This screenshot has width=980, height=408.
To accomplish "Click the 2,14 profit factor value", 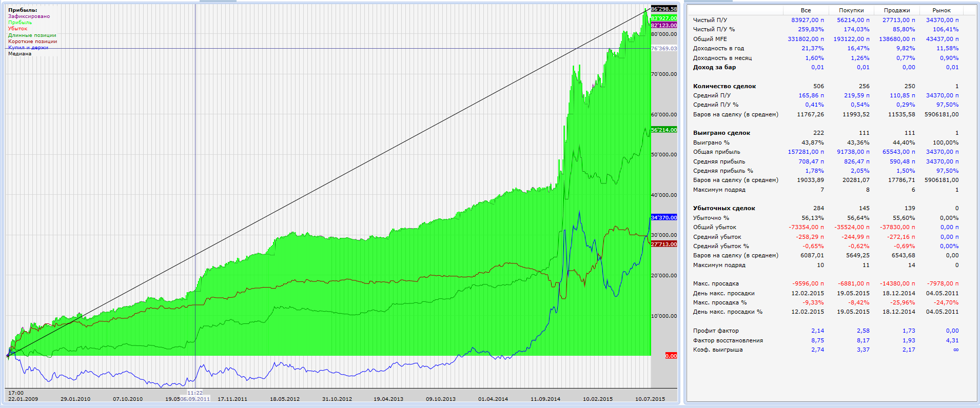I will [x=818, y=331].
